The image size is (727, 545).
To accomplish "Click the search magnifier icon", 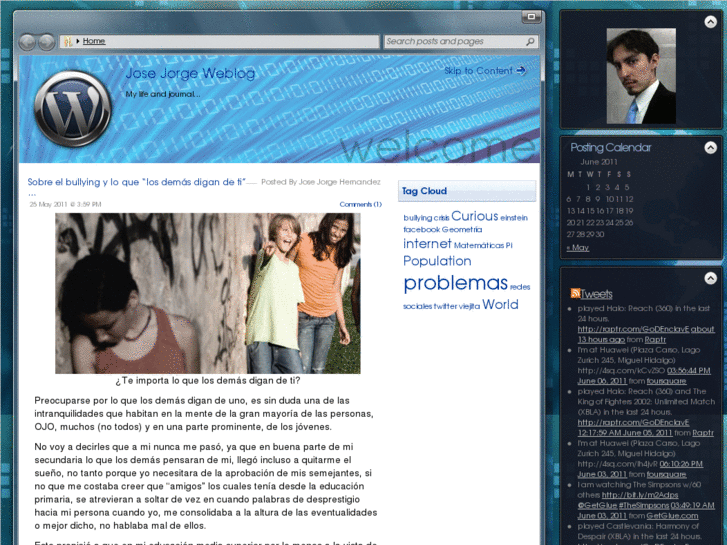I will [x=530, y=41].
